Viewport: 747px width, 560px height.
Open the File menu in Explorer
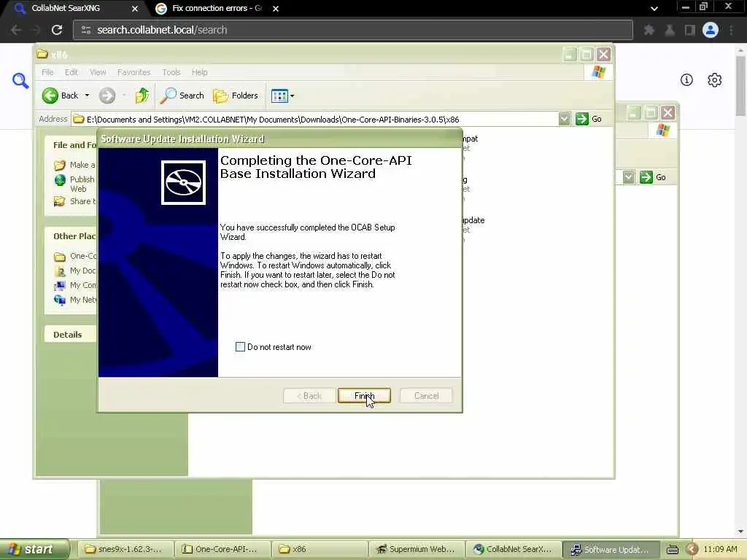click(x=47, y=72)
